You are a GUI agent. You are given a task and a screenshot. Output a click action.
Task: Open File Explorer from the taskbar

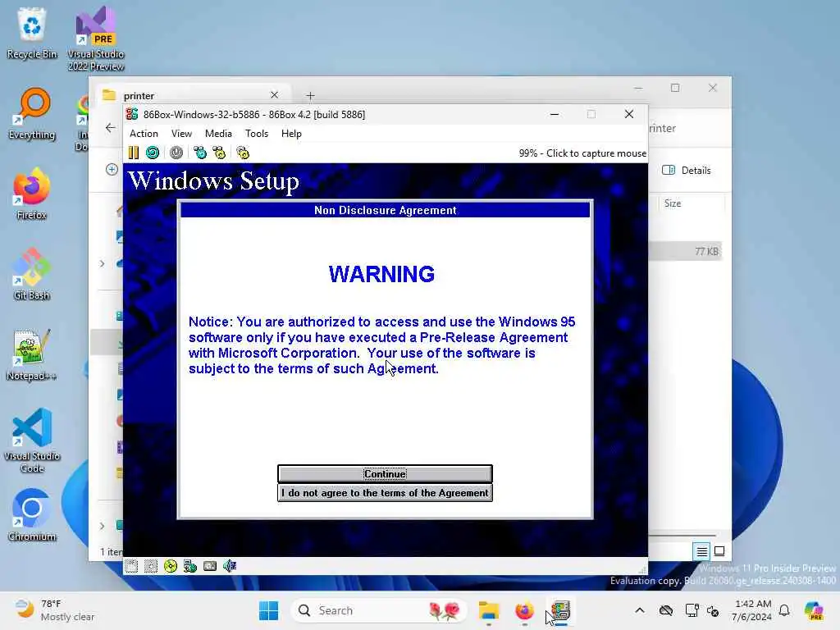click(x=489, y=610)
